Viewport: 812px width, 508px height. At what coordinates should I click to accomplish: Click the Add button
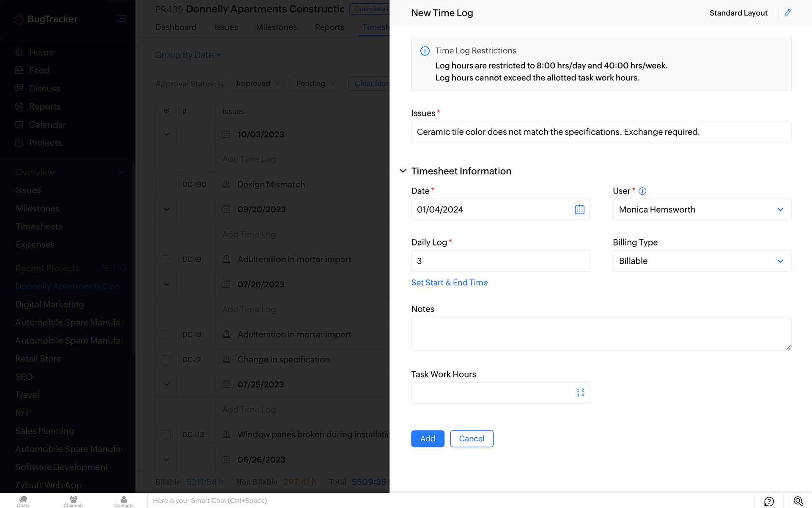click(427, 439)
